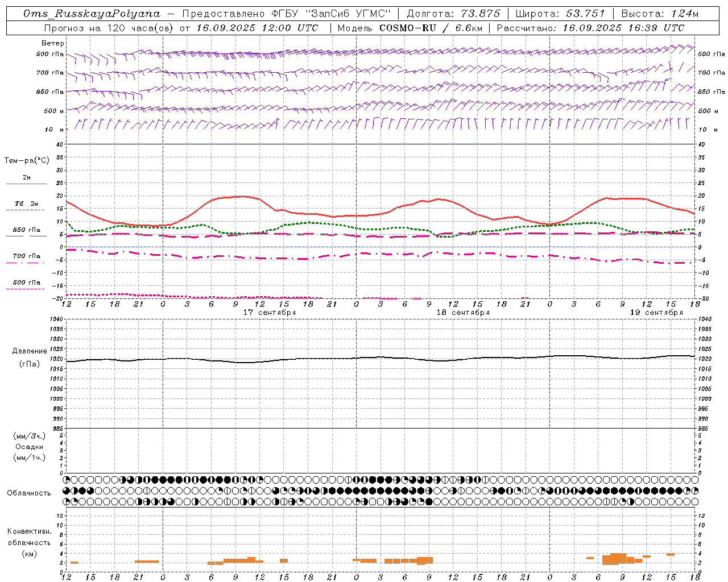Click the text Предоставлено ФГБУ "ЗапСиб УГМС"
The width and height of the screenshot is (728, 582).
[x=287, y=14]
